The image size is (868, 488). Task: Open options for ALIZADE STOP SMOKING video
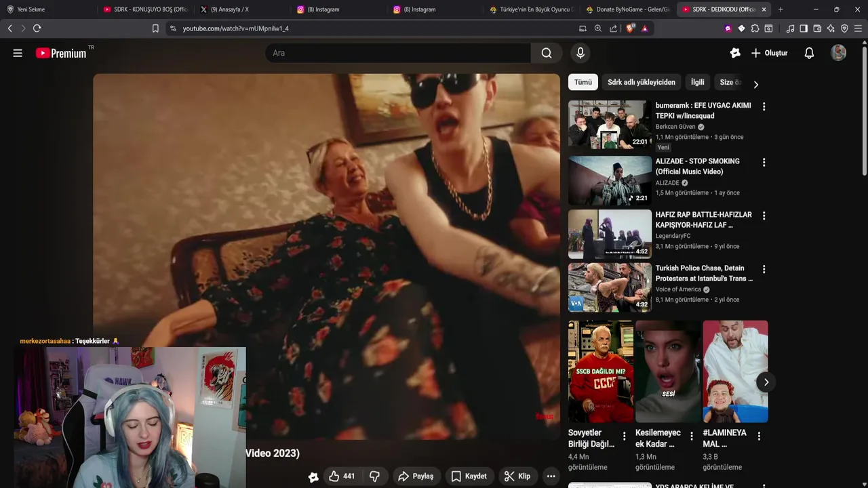(764, 162)
